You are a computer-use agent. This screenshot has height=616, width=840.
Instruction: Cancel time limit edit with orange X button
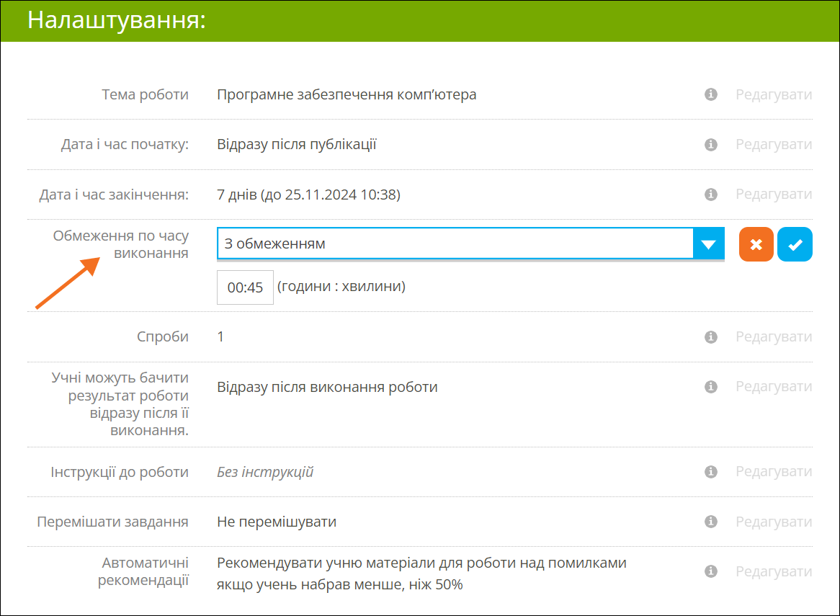coord(756,244)
